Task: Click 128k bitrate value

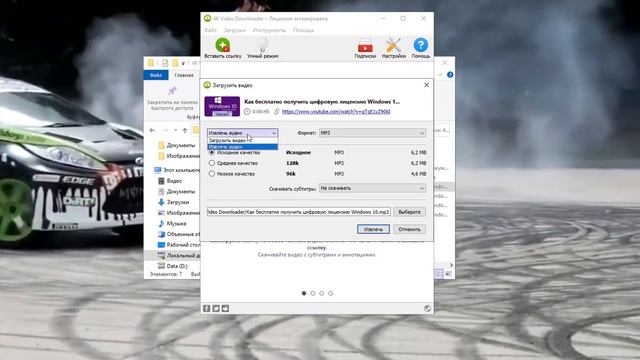Action: coord(292,163)
